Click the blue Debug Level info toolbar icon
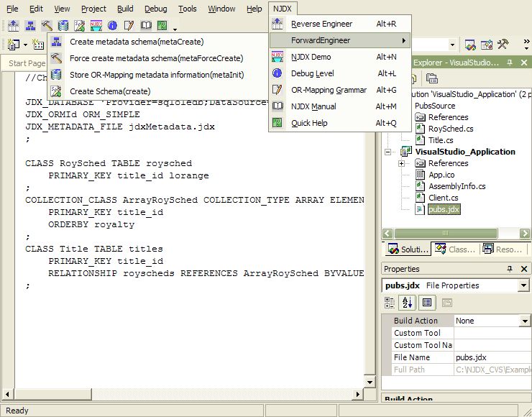 click(113, 25)
